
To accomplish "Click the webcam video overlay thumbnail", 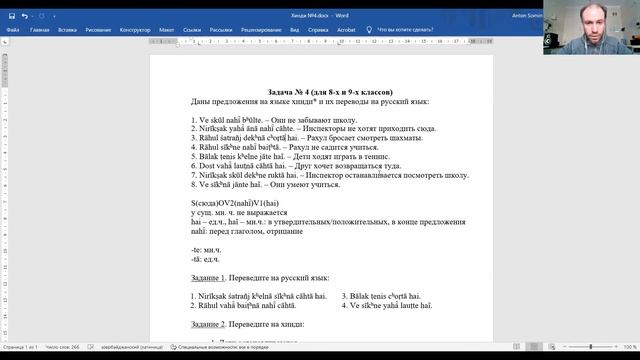I will click(591, 27).
